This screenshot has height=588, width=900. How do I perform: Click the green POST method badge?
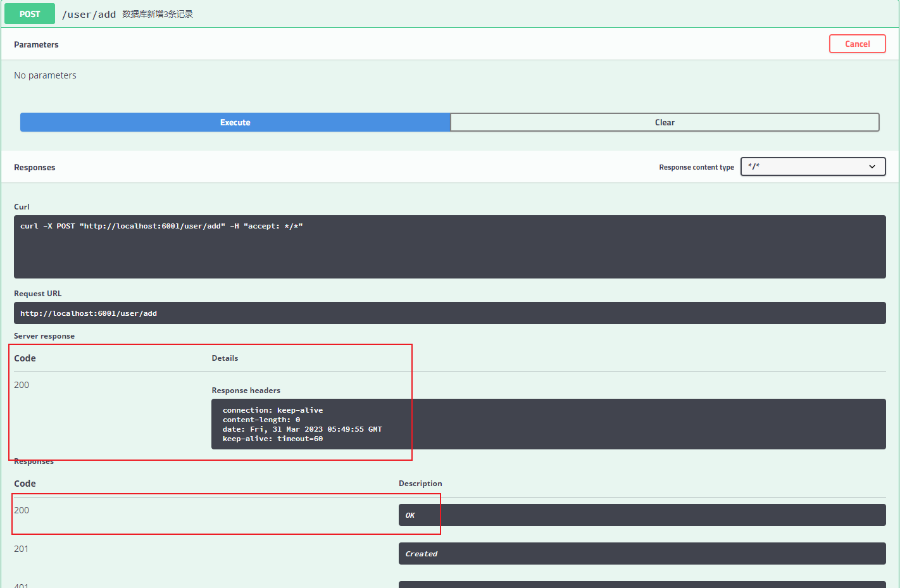pos(30,14)
